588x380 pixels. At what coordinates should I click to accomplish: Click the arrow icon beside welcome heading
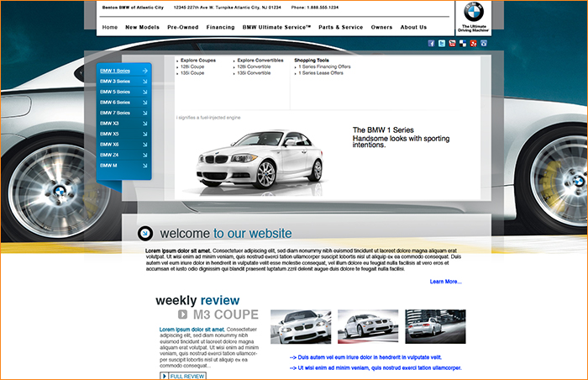(x=145, y=233)
